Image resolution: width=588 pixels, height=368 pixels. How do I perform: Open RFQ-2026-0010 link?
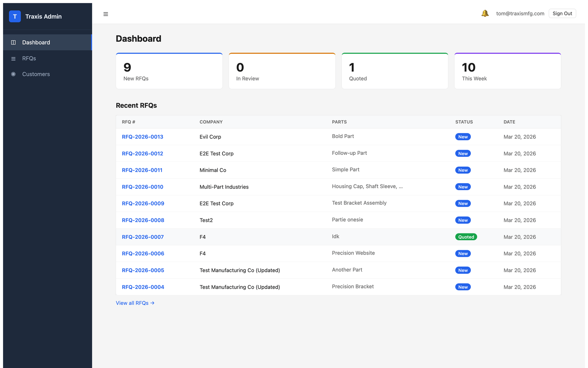point(142,187)
